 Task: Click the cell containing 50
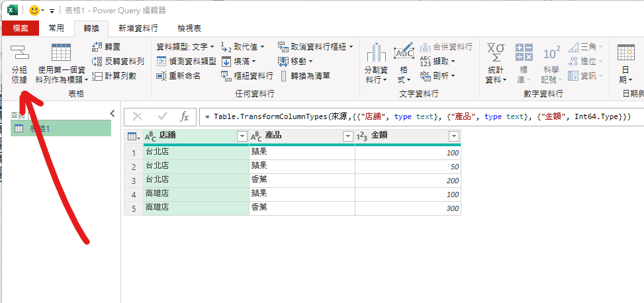tap(408, 167)
